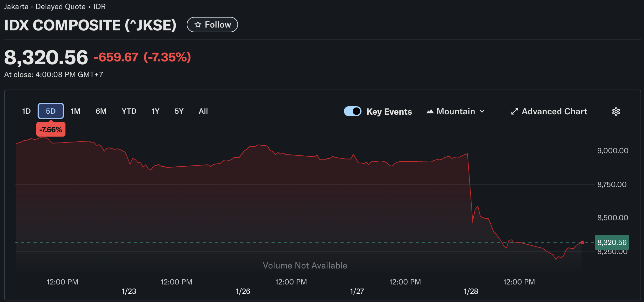Toggle the Key Events switch off
The image size is (644, 302).
click(x=353, y=111)
